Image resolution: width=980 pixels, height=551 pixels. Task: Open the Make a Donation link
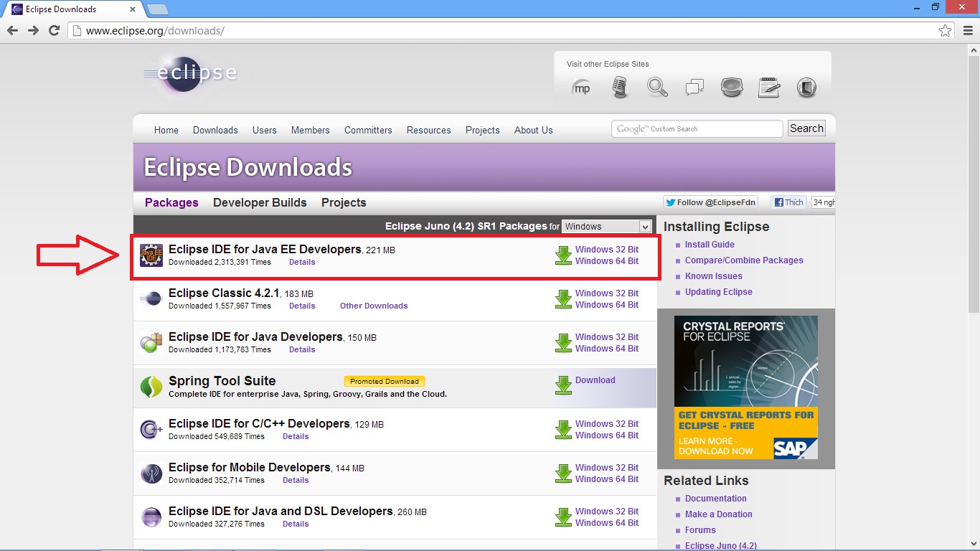coord(719,514)
